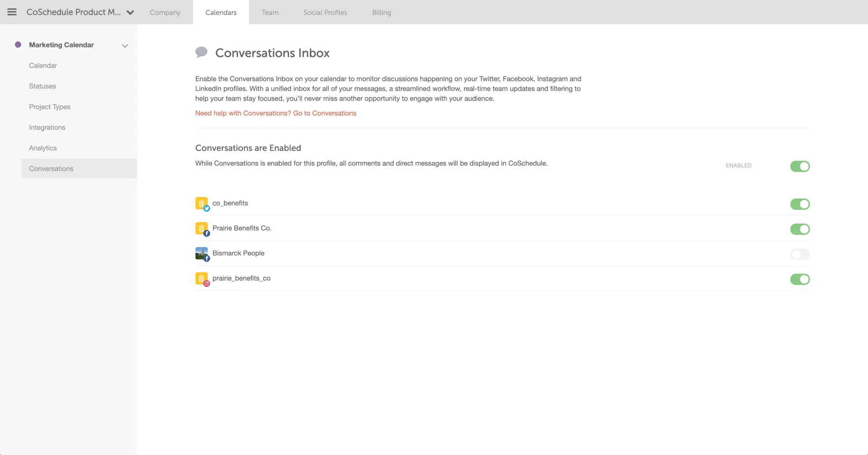Screen dimensions: 868x455
Task: Go to the Team tab
Action: tap(270, 12)
